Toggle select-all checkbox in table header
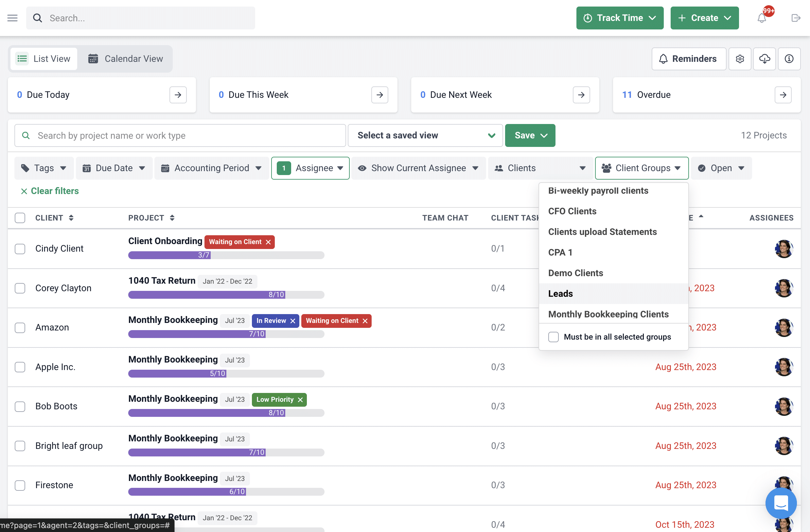 coord(20,218)
